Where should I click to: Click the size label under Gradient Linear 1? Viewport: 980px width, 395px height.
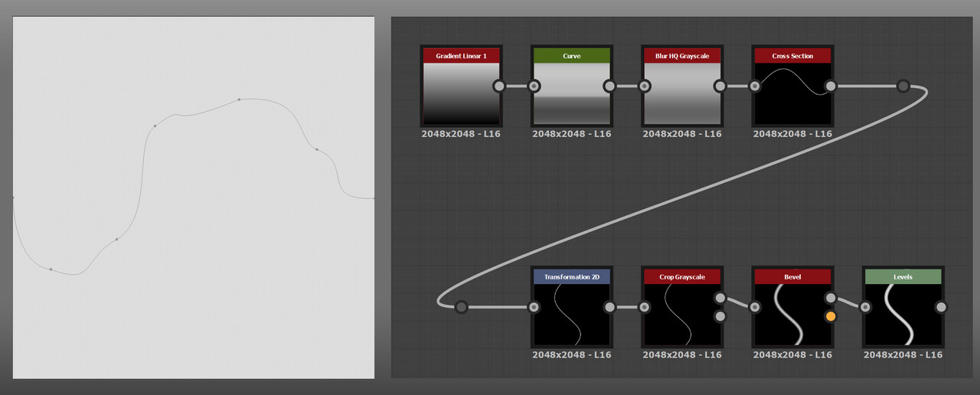click(x=461, y=133)
